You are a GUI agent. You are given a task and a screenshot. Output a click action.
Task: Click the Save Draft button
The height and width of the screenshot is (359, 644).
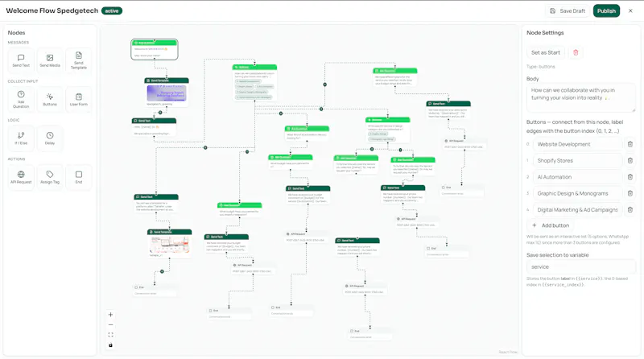pos(568,11)
